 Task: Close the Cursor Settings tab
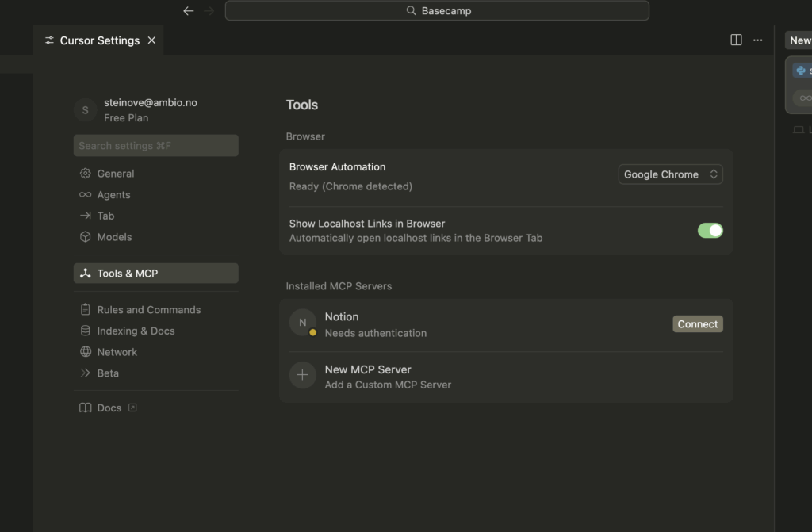click(x=151, y=40)
